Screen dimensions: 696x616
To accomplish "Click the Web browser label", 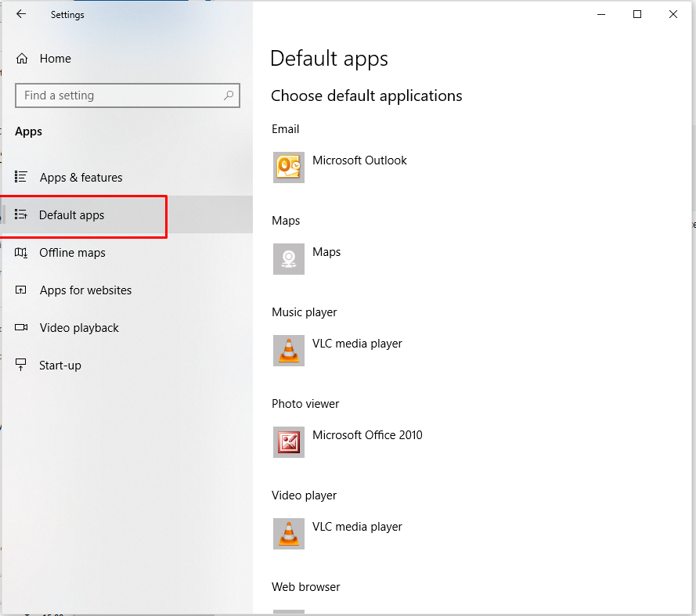I will click(306, 587).
